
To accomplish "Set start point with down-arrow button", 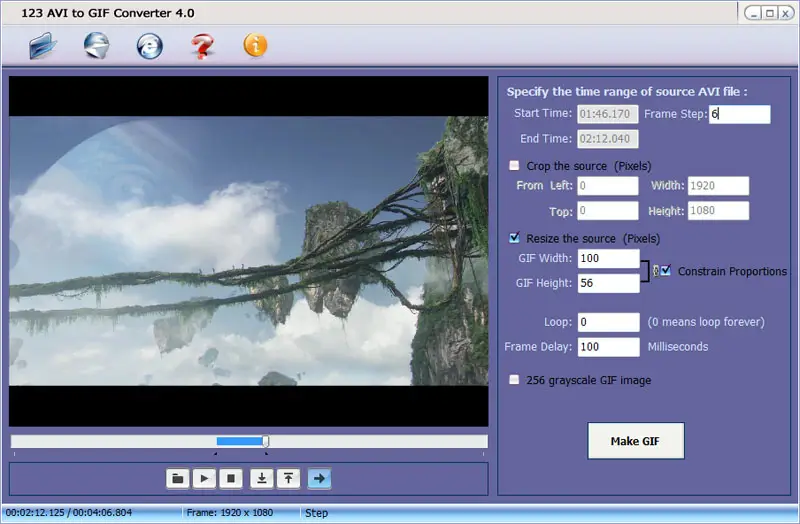I will click(262, 479).
